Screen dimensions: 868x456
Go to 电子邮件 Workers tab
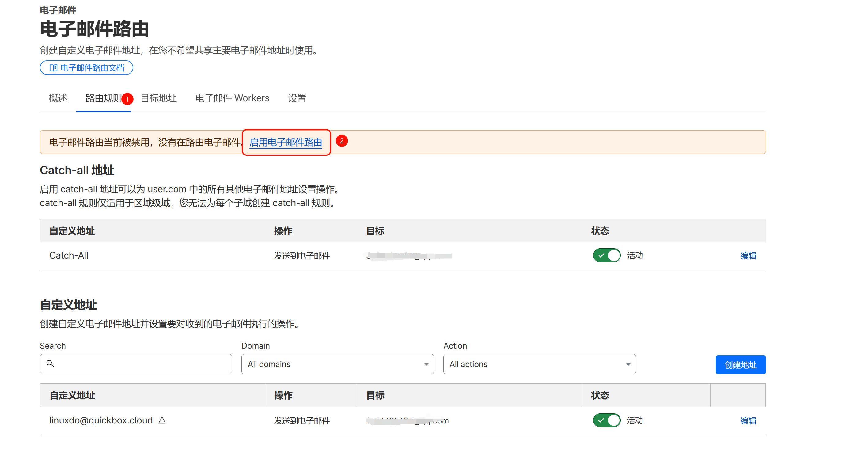tap(232, 98)
